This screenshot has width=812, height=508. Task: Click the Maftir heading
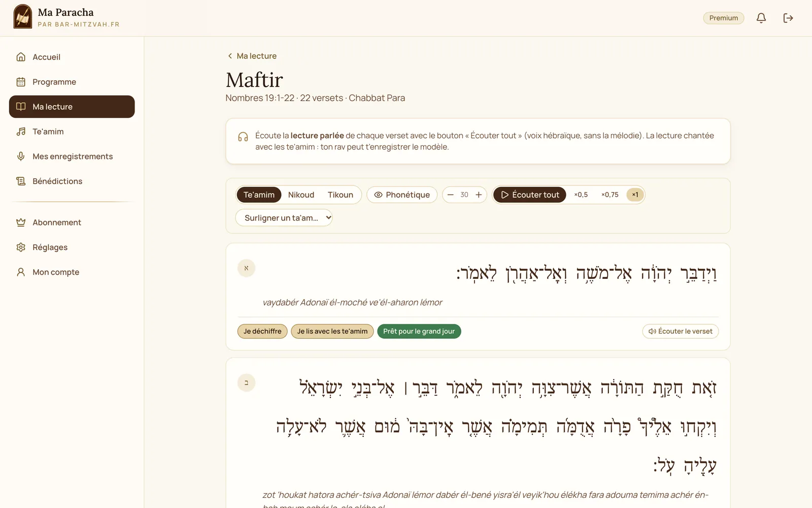coord(254,80)
